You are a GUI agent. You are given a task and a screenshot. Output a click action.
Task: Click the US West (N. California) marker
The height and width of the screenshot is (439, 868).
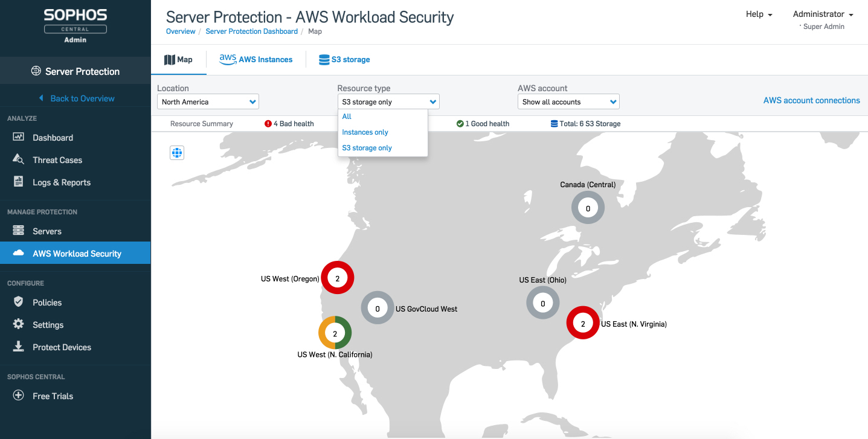pos(335,332)
